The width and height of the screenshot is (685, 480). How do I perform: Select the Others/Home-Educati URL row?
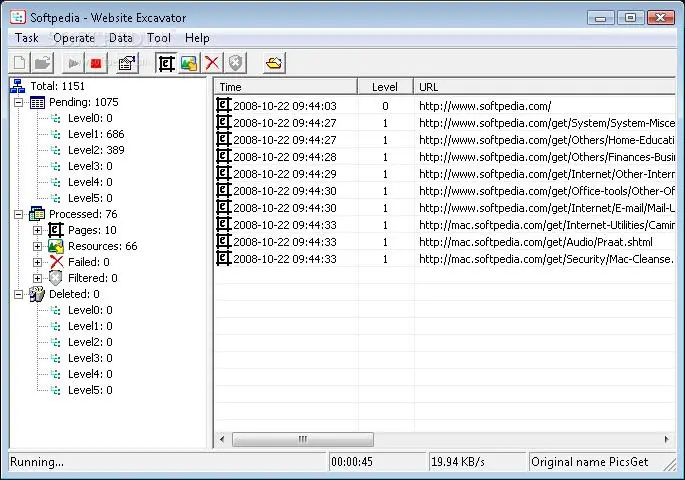click(x=445, y=140)
